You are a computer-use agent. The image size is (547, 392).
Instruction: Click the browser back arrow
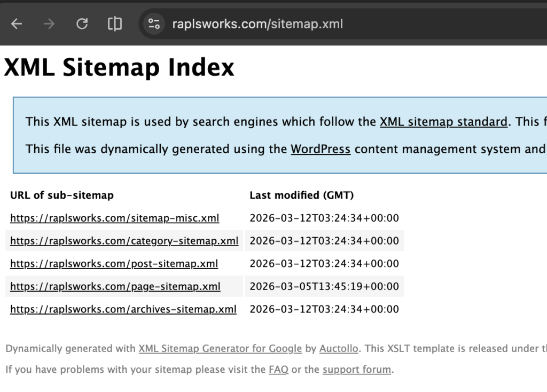tap(16, 23)
